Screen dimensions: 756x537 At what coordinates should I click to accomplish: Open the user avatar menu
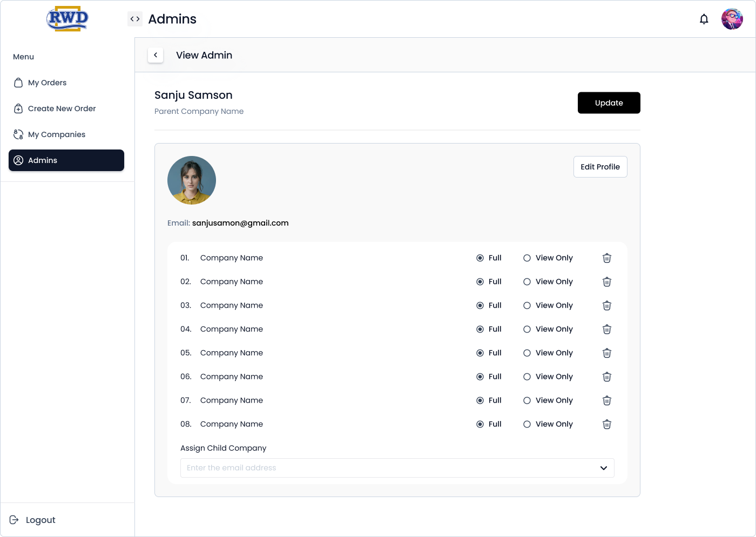coord(732,19)
